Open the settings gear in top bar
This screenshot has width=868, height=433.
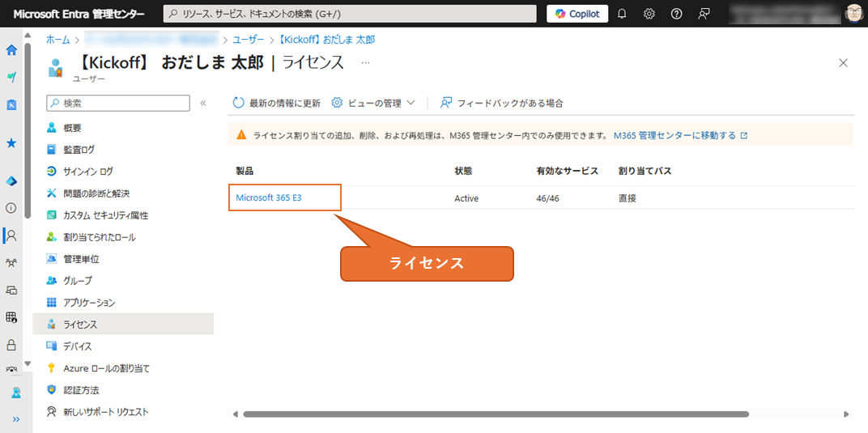click(649, 14)
